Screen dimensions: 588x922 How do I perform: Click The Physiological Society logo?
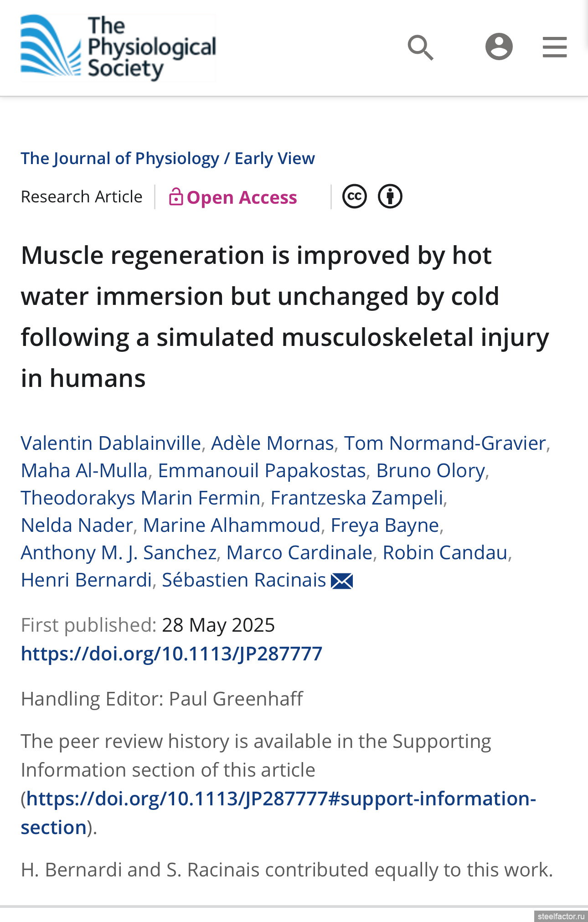(x=118, y=47)
